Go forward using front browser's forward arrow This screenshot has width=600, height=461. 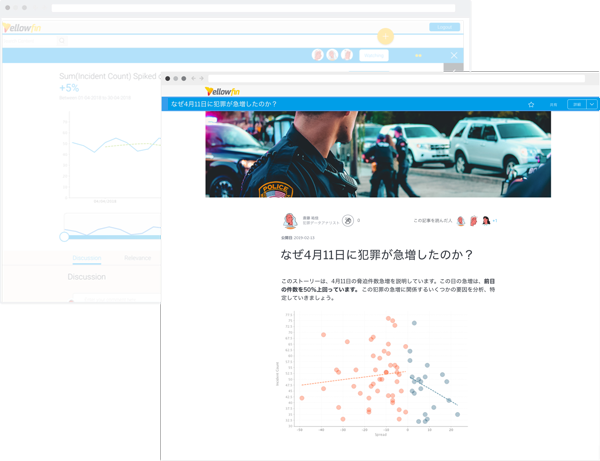point(201,78)
